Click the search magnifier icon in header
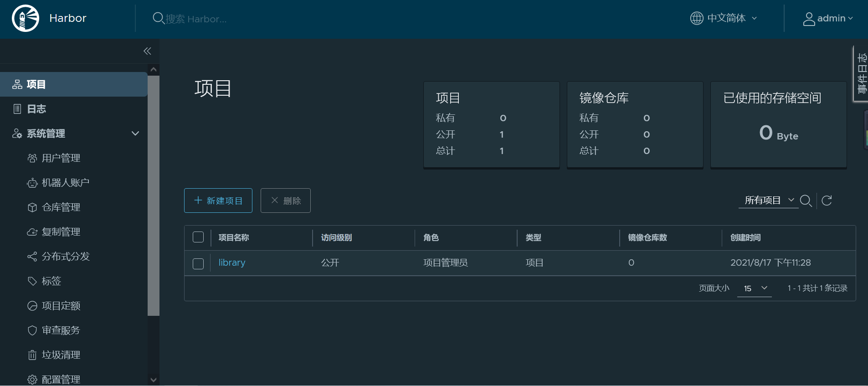 (158, 18)
